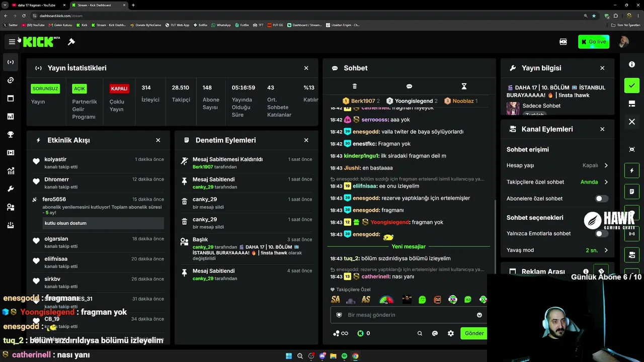Image resolution: width=644 pixels, height=362 pixels.
Task: Open the moderator gavel tool in header
Action: point(71,42)
